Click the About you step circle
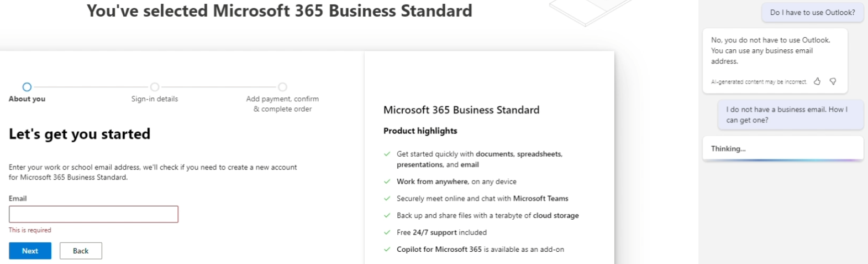 tap(27, 87)
